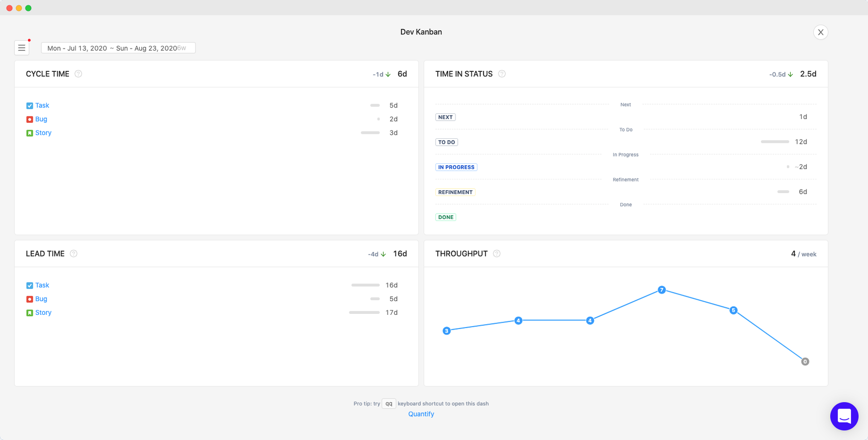Viewport: 868px width, 440px height.
Task: Select the IN PROGRESS status badge
Action: click(456, 167)
